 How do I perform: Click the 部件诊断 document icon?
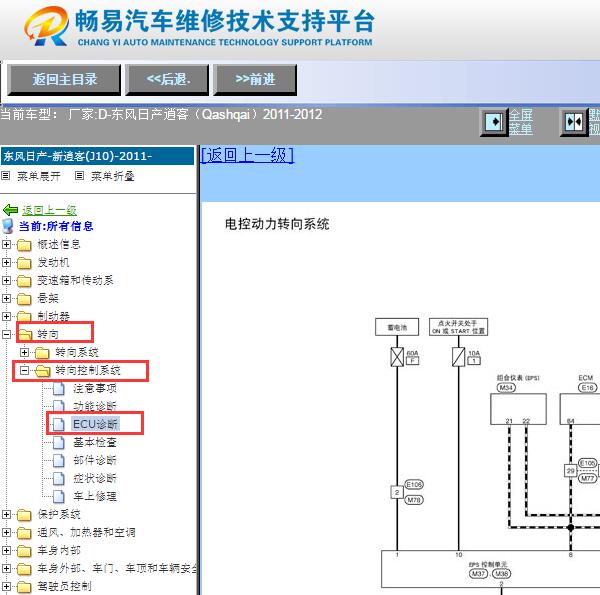[x=59, y=460]
